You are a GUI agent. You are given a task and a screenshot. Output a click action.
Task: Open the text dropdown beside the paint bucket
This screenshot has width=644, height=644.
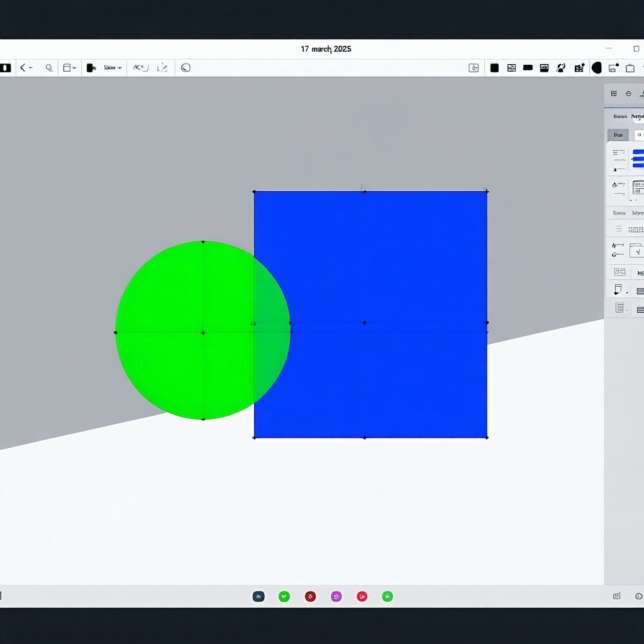pyautogui.click(x=113, y=68)
